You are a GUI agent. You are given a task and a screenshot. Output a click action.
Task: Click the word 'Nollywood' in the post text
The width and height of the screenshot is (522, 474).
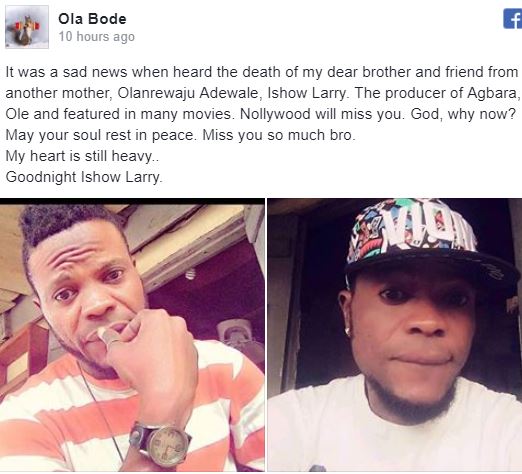point(275,114)
